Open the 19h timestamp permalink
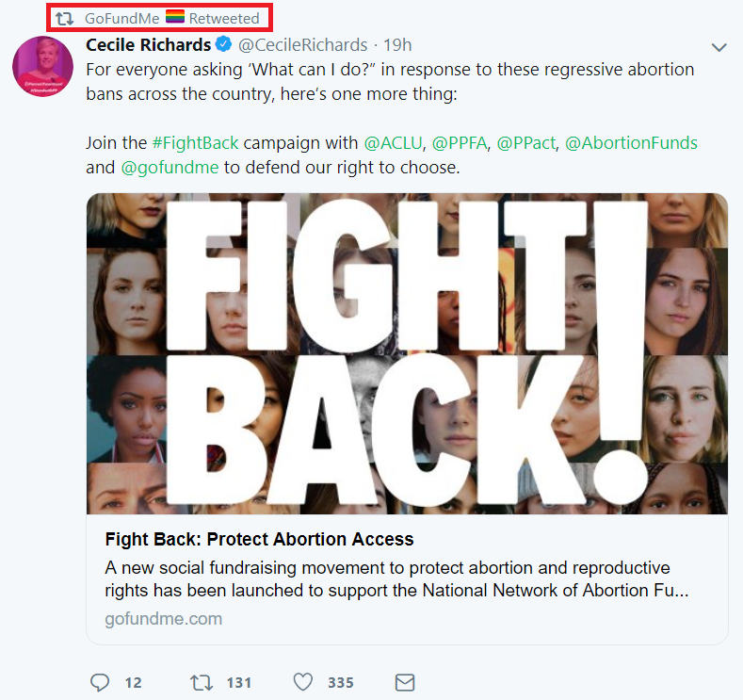Viewport: 743px width, 700px height. click(397, 45)
